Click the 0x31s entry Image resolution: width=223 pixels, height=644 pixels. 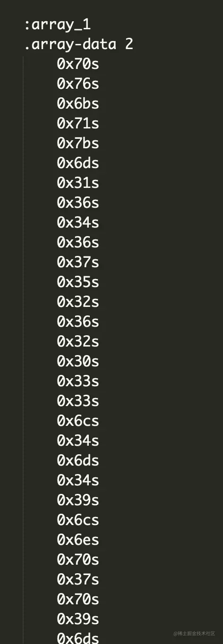click(x=78, y=183)
